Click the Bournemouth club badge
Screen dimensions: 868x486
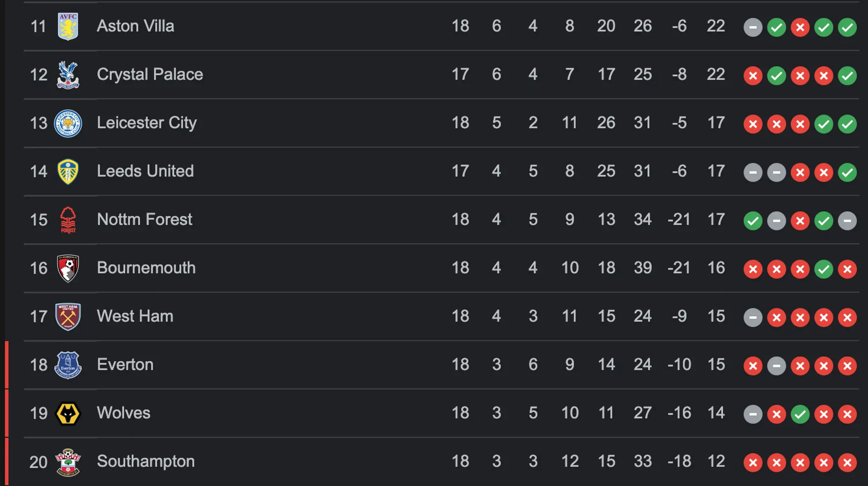68,268
